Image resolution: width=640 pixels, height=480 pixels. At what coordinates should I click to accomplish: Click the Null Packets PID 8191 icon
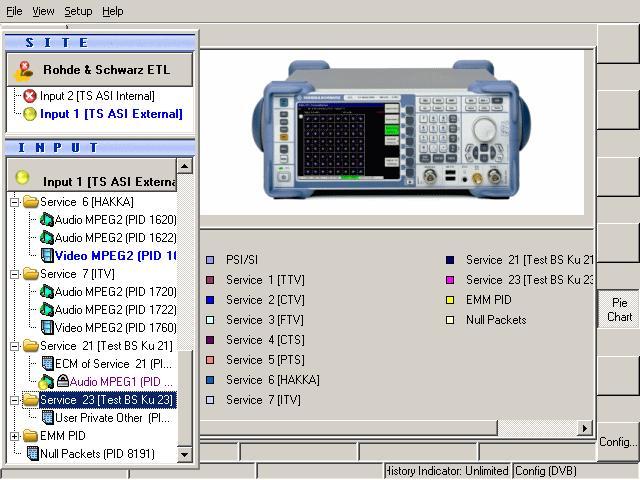pyautogui.click(x=31, y=454)
